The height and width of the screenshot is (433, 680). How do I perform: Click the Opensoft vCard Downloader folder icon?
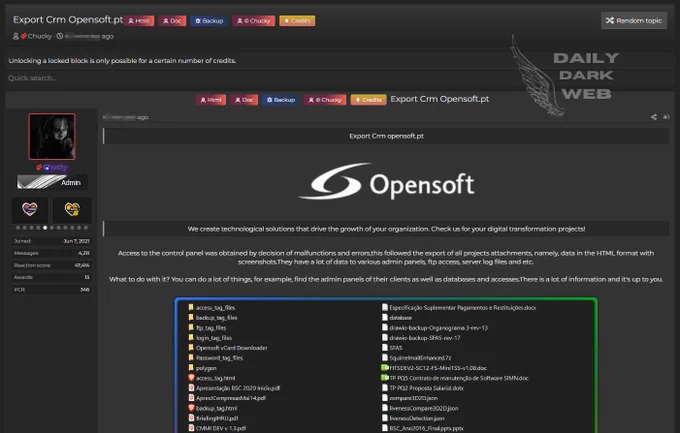click(191, 347)
